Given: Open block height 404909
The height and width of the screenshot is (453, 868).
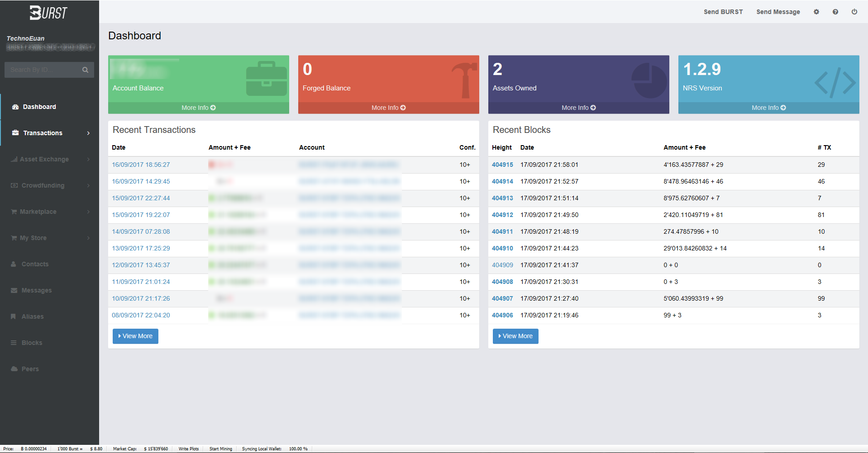Looking at the screenshot, I should pos(502,265).
